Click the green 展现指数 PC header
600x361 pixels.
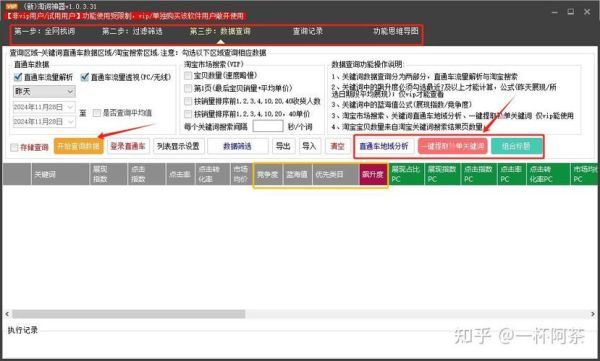coord(442,174)
